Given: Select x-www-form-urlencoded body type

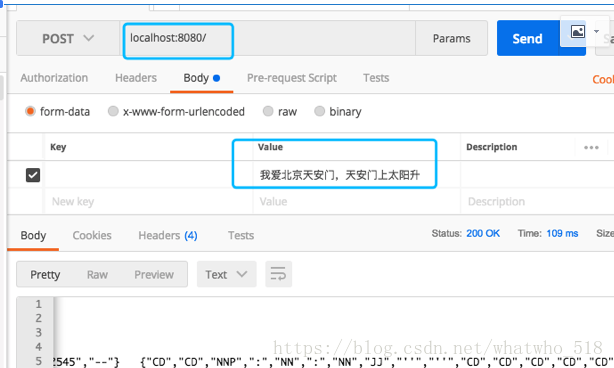Looking at the screenshot, I should coord(113,111).
